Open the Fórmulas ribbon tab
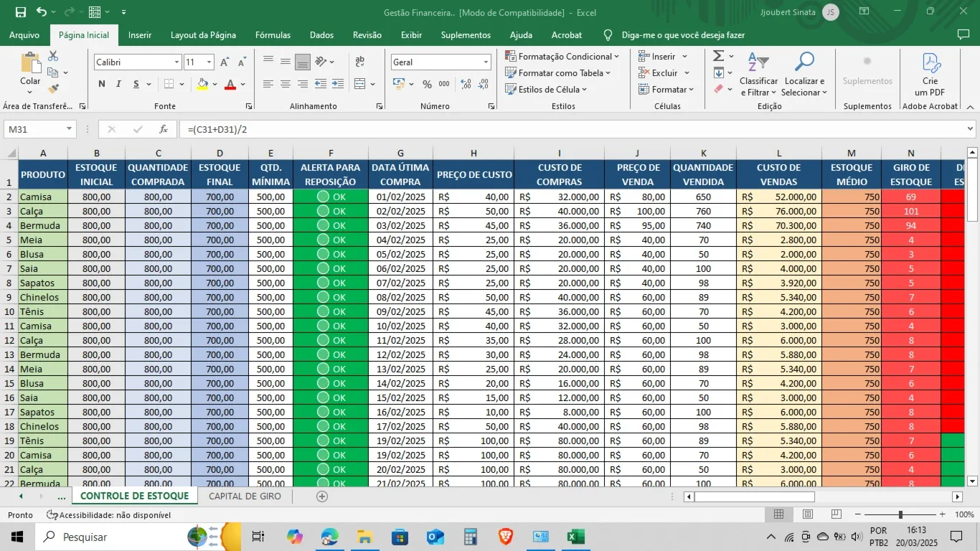The width and height of the screenshot is (980, 551). [x=273, y=35]
